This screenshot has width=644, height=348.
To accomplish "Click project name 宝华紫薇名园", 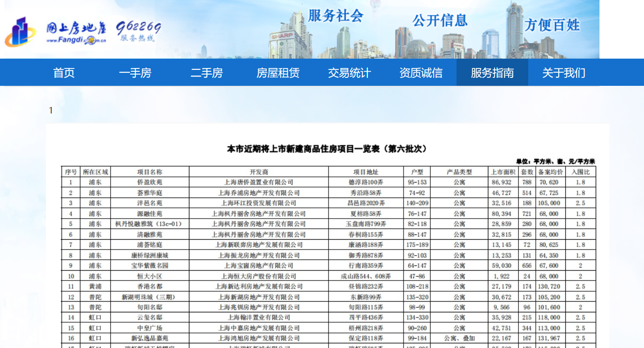I will 150,266.
